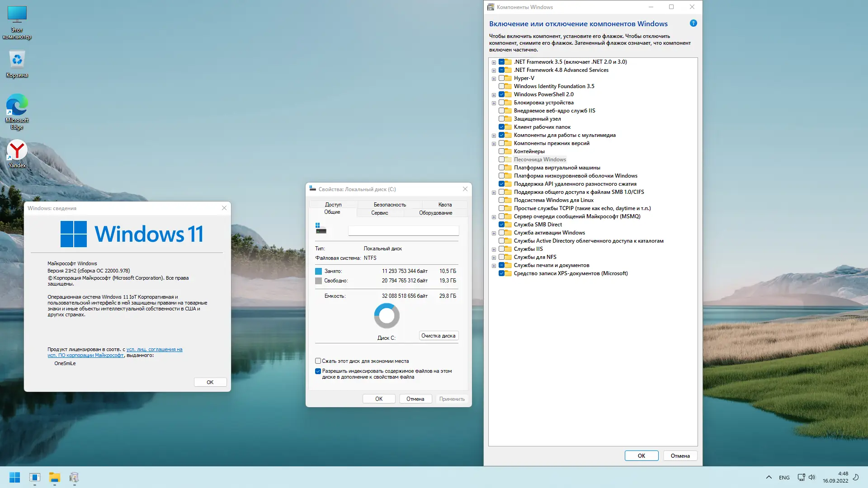Open the Windows Start button
The width and height of the screenshot is (868, 488).
coord(14,477)
